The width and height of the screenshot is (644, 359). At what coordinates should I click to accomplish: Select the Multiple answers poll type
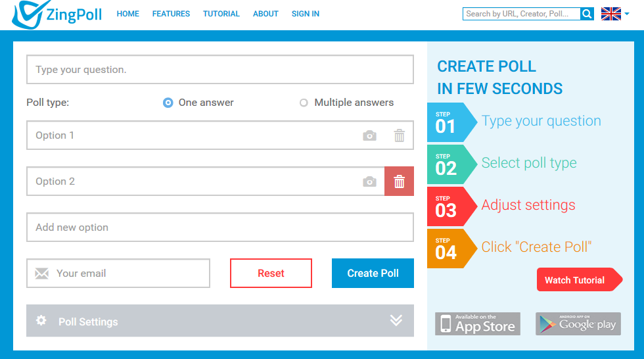tap(304, 103)
